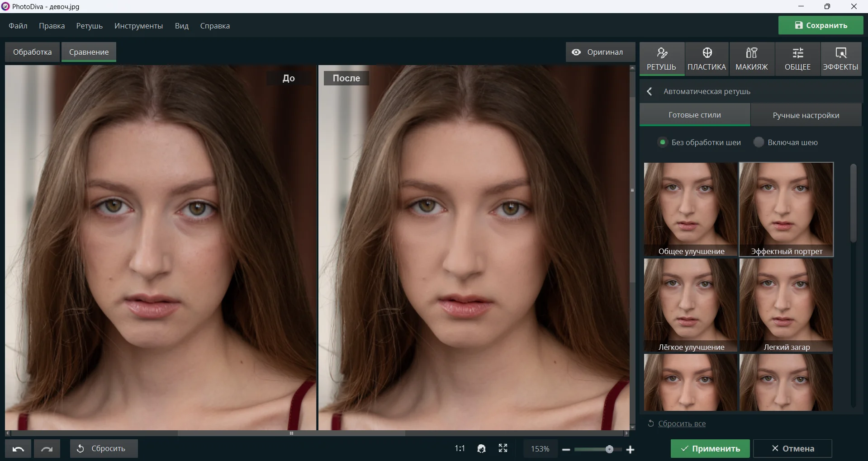Click the face-fit zoom icon
Viewport: 868px width, 461px height.
click(481, 448)
